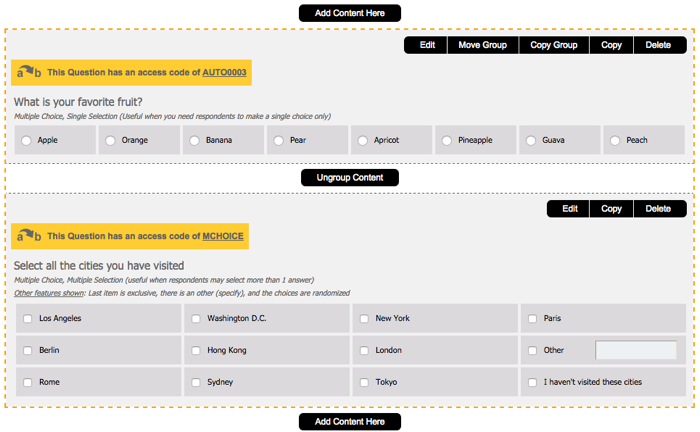
Task: Click Edit for the cities visited question
Action: [x=569, y=209]
